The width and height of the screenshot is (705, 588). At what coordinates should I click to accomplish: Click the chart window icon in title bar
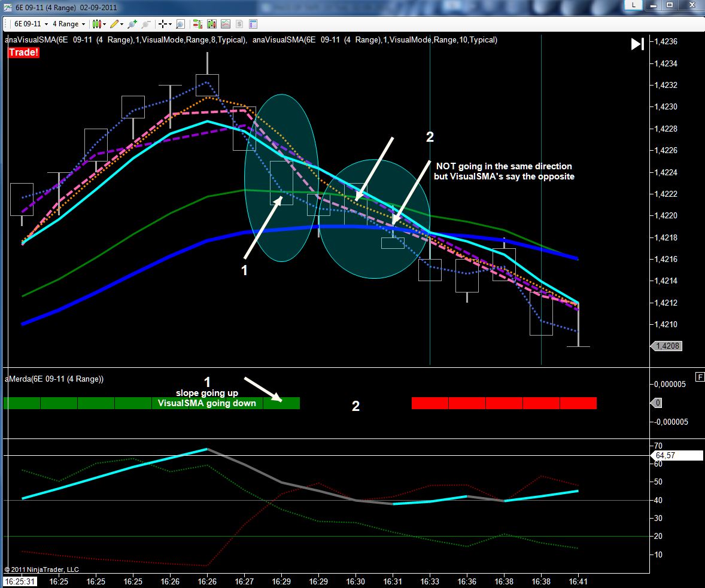pos(8,7)
